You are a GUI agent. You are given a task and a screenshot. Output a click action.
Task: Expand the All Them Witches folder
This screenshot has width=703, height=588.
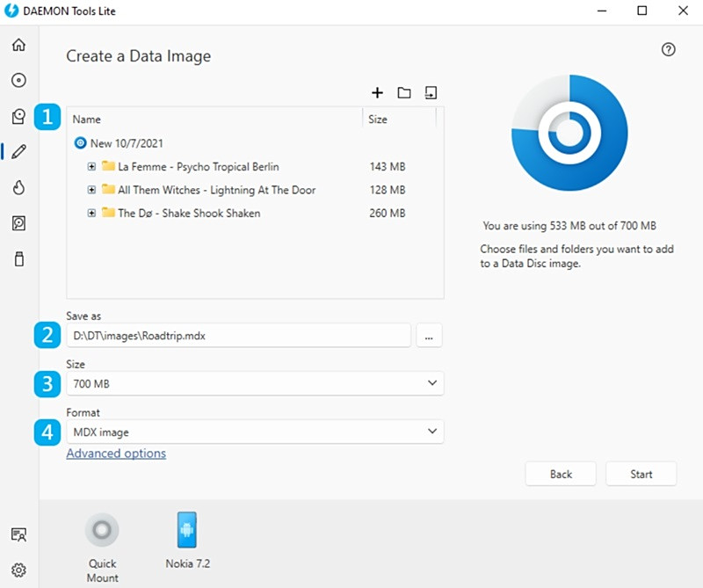(x=91, y=190)
